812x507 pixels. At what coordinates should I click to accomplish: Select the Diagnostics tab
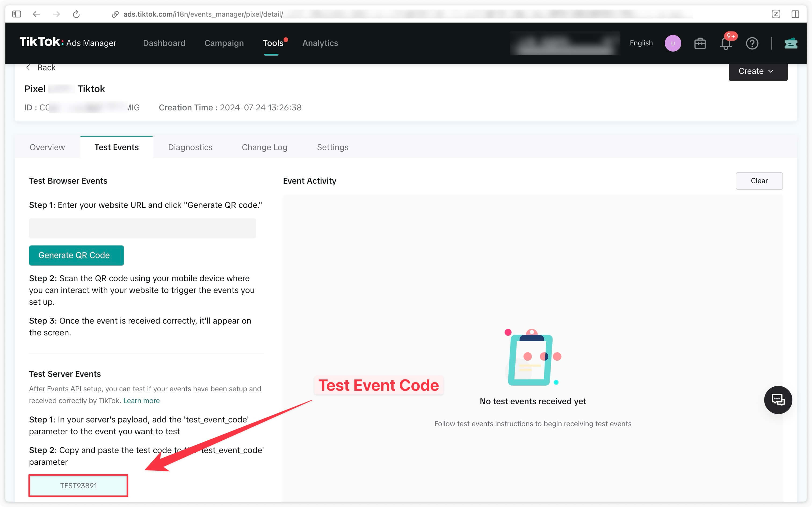pyautogui.click(x=190, y=147)
